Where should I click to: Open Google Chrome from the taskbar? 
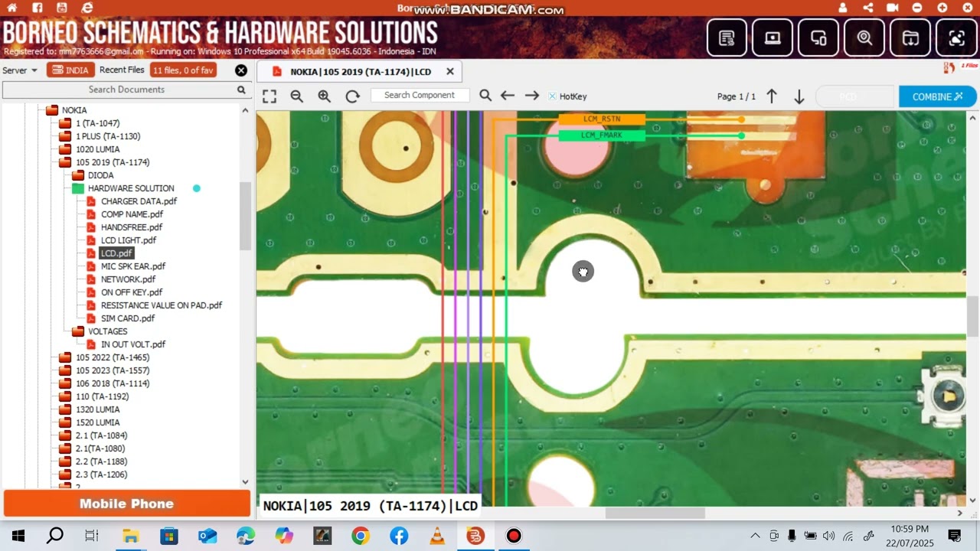coord(361,536)
